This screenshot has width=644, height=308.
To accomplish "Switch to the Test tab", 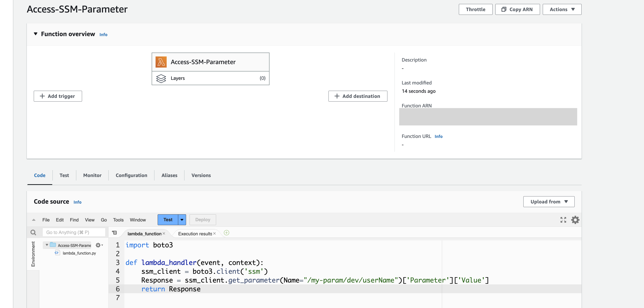I will [x=64, y=175].
